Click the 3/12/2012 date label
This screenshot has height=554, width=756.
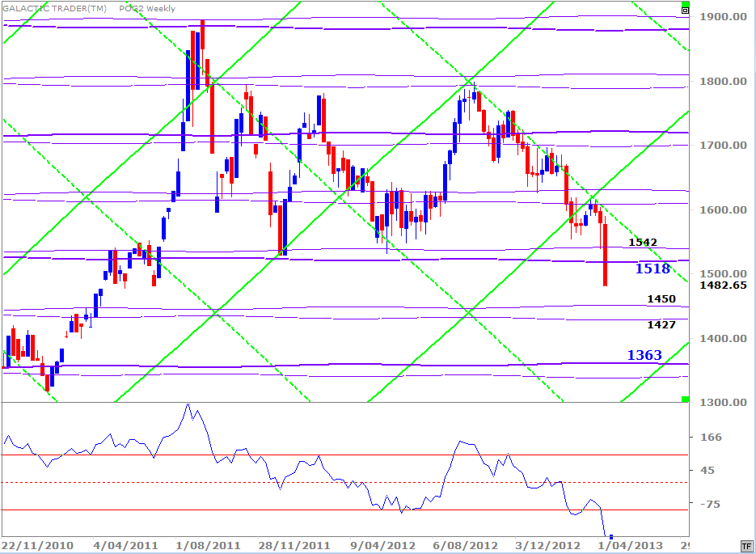(547, 546)
